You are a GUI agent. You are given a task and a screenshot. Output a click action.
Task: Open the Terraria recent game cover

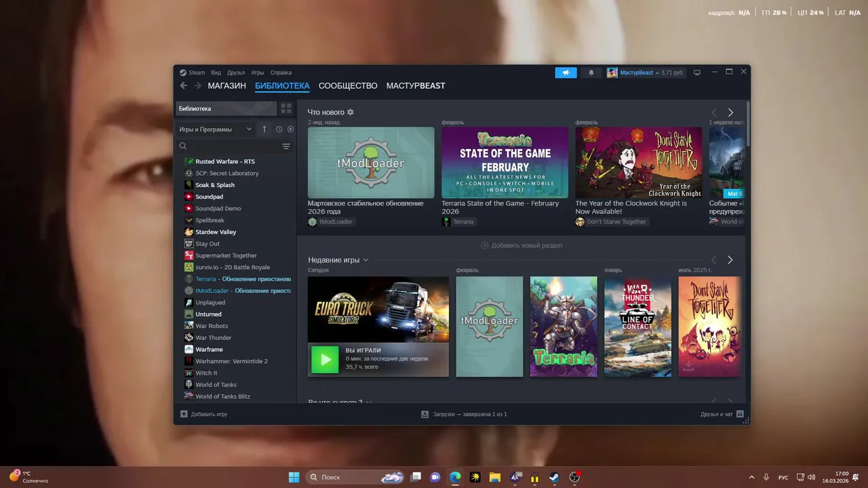click(564, 326)
